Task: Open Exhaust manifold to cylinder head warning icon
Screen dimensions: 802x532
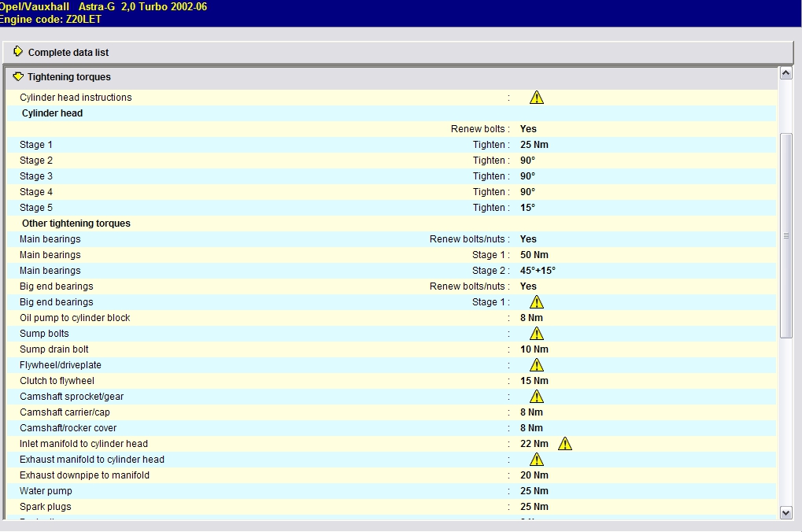Action: (x=537, y=460)
